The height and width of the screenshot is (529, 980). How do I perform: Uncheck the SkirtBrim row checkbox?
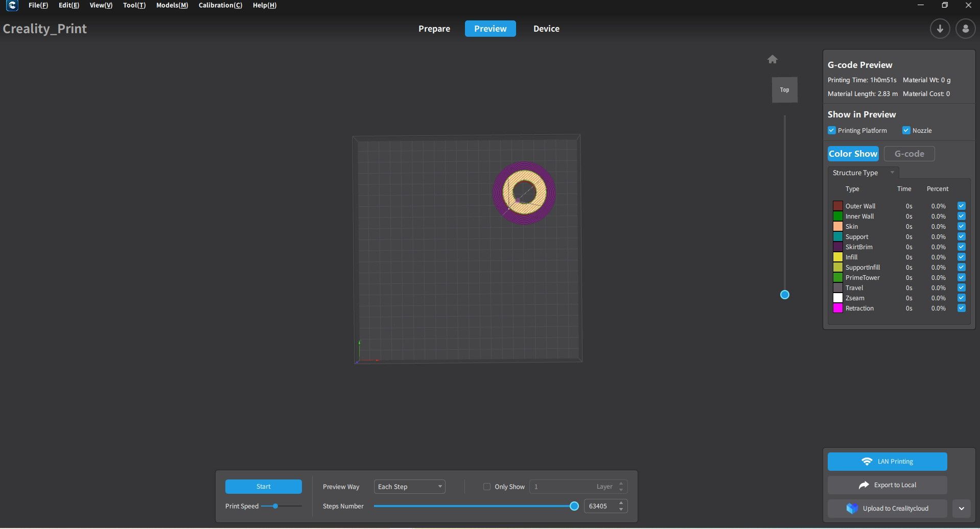tap(961, 247)
